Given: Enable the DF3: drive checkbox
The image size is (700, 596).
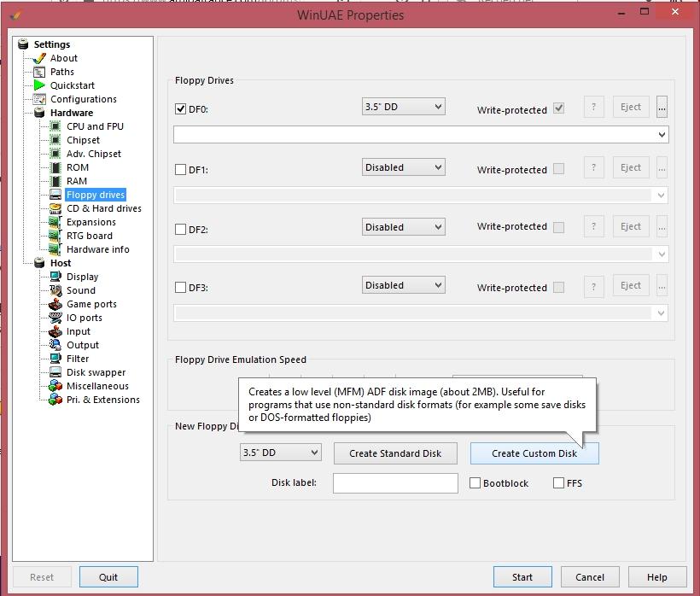Looking at the screenshot, I should pyautogui.click(x=180, y=288).
